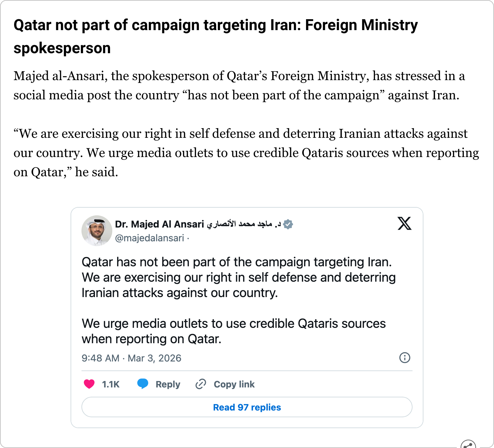Viewport: 494px width, 448px height.
Task: Click the tweet info circle icon
Action: [405, 358]
